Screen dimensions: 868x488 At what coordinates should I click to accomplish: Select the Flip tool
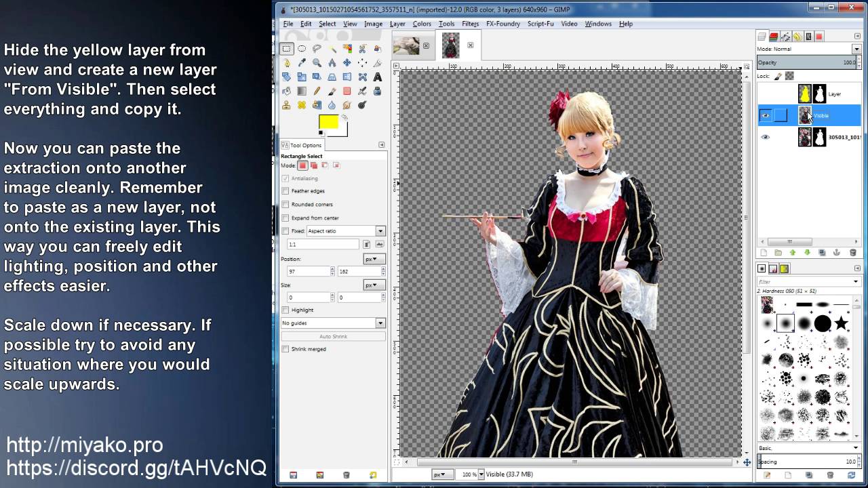pos(347,77)
